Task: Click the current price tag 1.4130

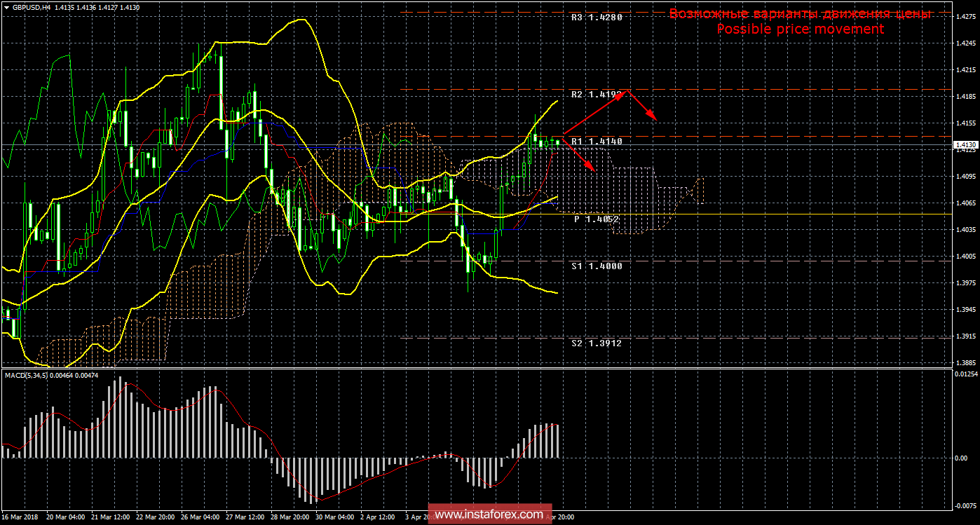Action: [965, 145]
